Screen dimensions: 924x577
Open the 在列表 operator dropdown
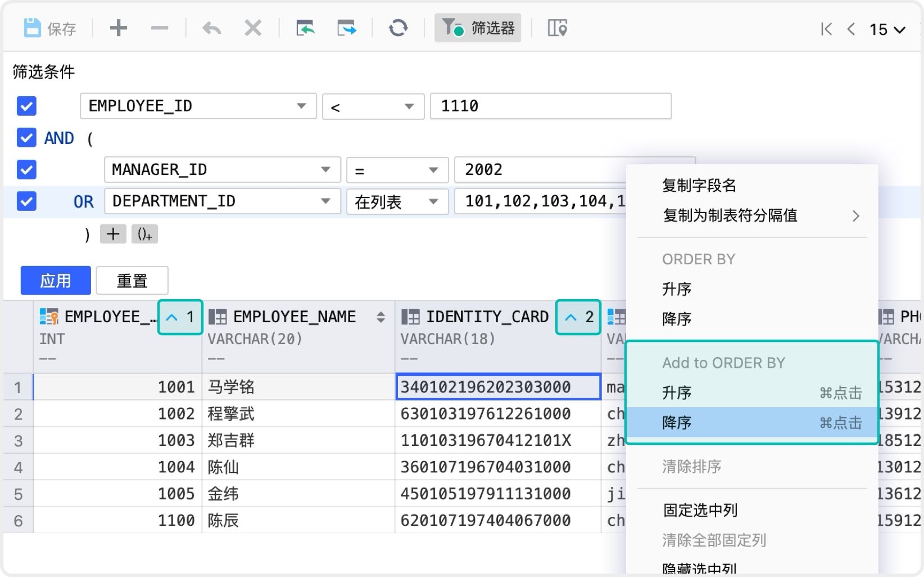coord(397,201)
